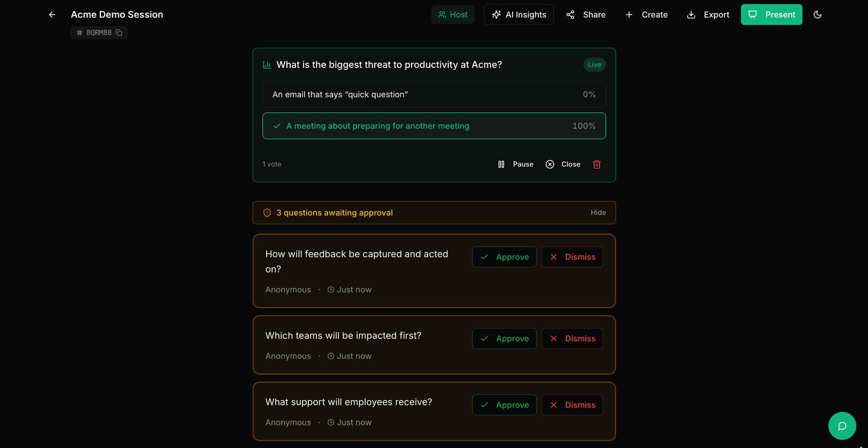Click the shield alert icon in approval banner
Image resolution: width=868 pixels, height=448 pixels.
[267, 213]
